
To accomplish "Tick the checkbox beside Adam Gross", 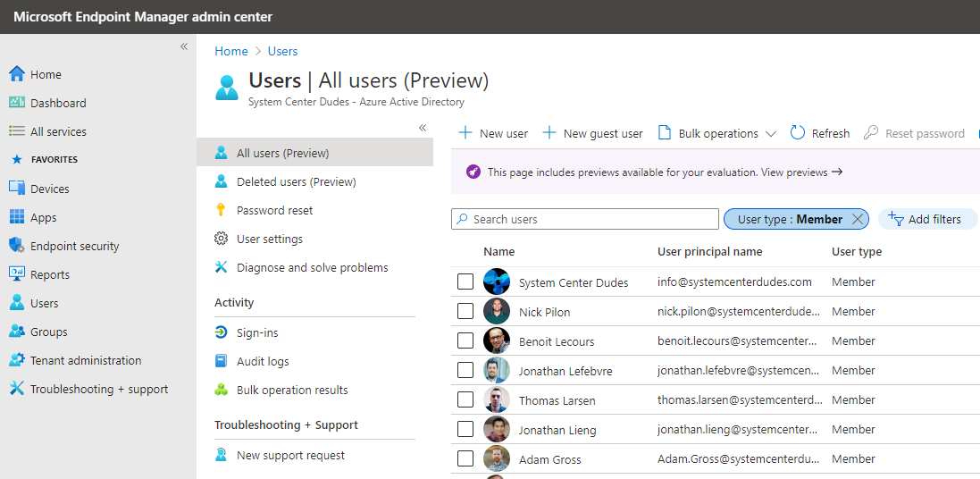I will (465, 459).
